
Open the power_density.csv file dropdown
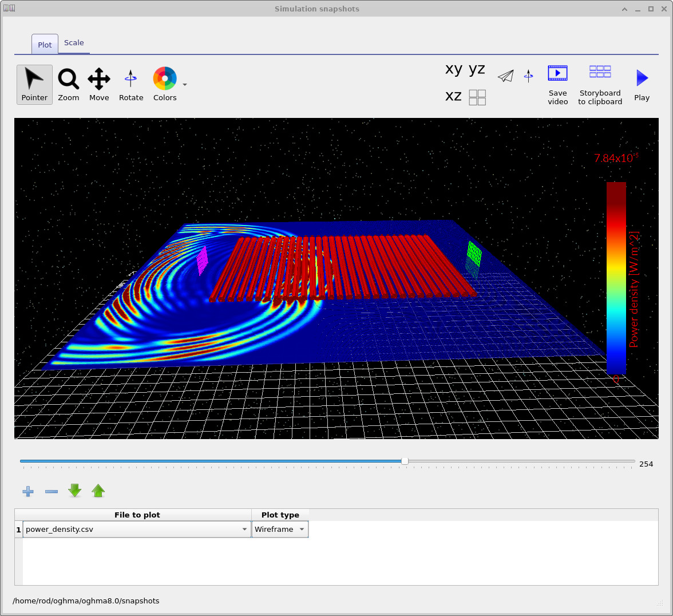pyautogui.click(x=244, y=529)
